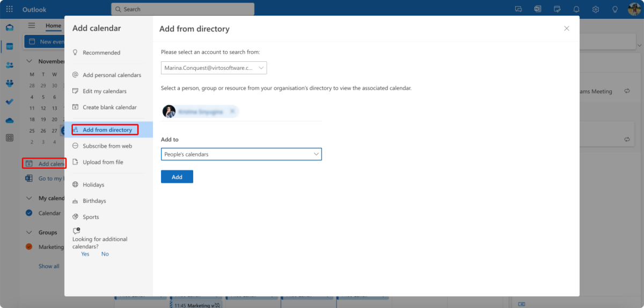
Task: Open the app launcher grid icon
Action: tap(9, 9)
